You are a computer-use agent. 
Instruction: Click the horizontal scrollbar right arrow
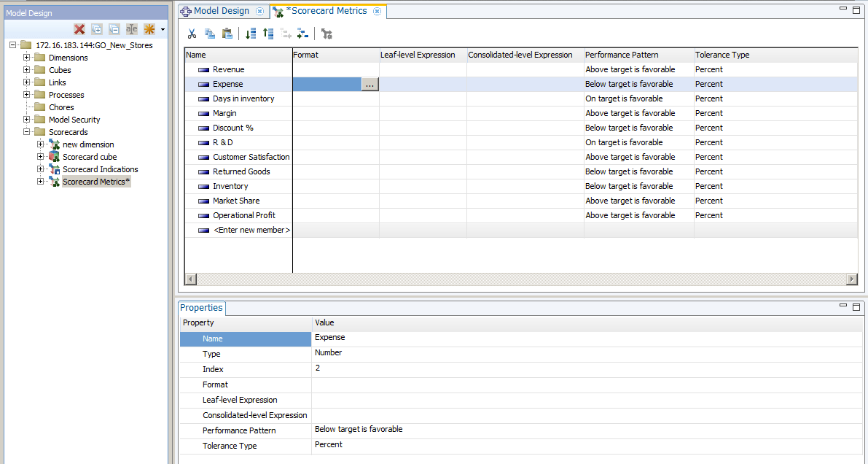click(x=851, y=279)
